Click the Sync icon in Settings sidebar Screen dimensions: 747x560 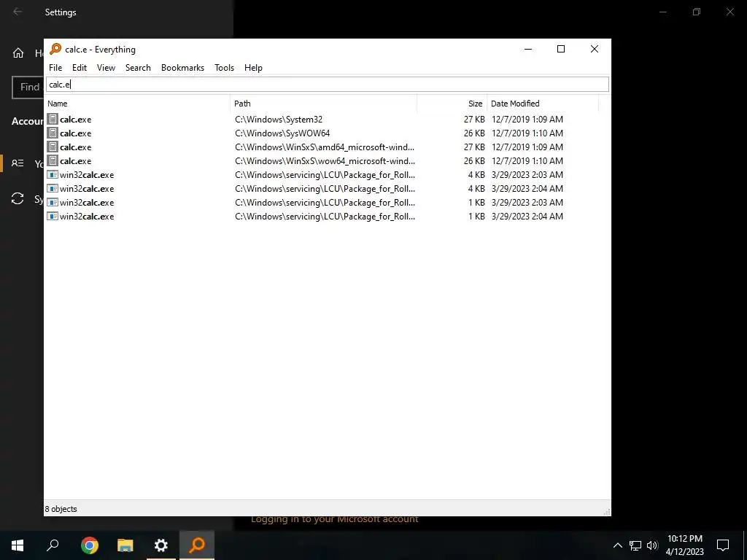(x=18, y=198)
